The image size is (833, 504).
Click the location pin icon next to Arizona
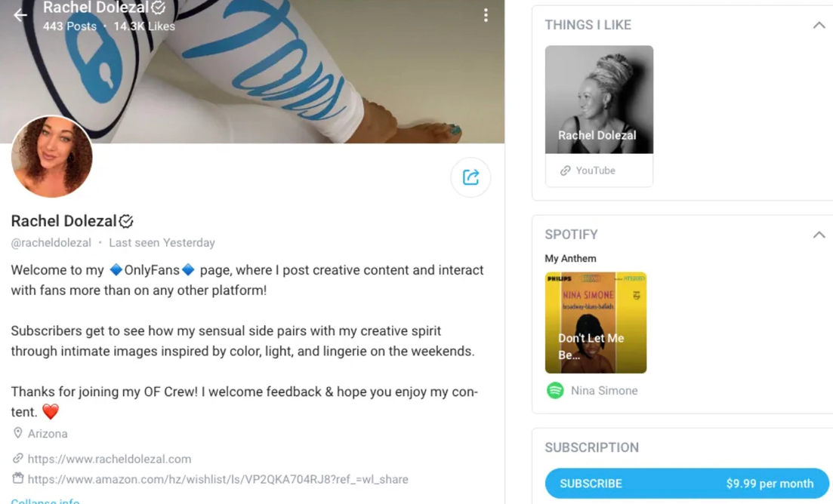coord(17,433)
